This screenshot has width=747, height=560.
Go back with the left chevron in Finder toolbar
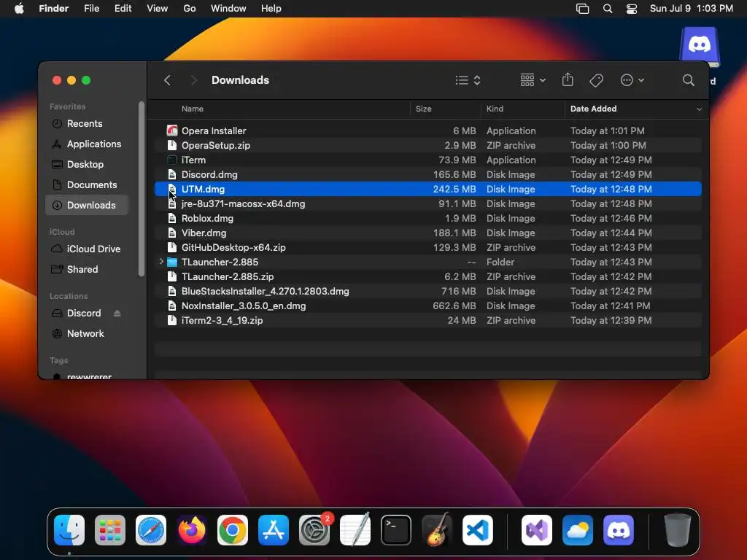pyautogui.click(x=167, y=80)
